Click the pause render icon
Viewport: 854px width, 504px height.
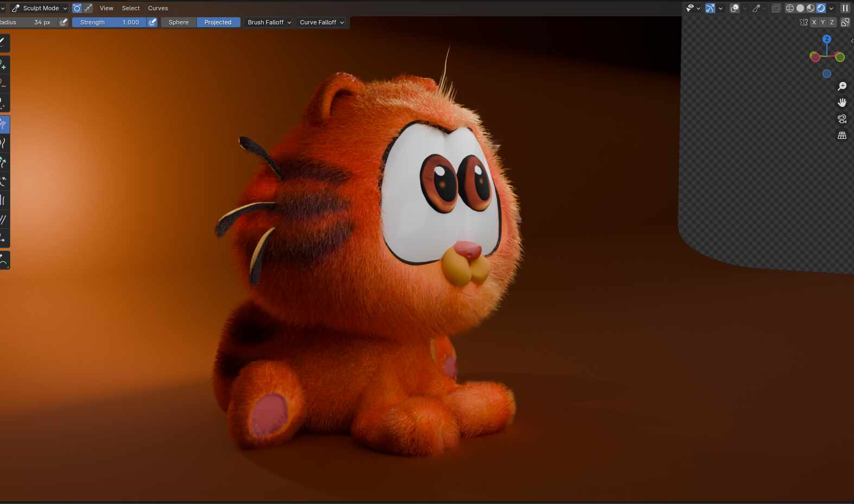(845, 8)
